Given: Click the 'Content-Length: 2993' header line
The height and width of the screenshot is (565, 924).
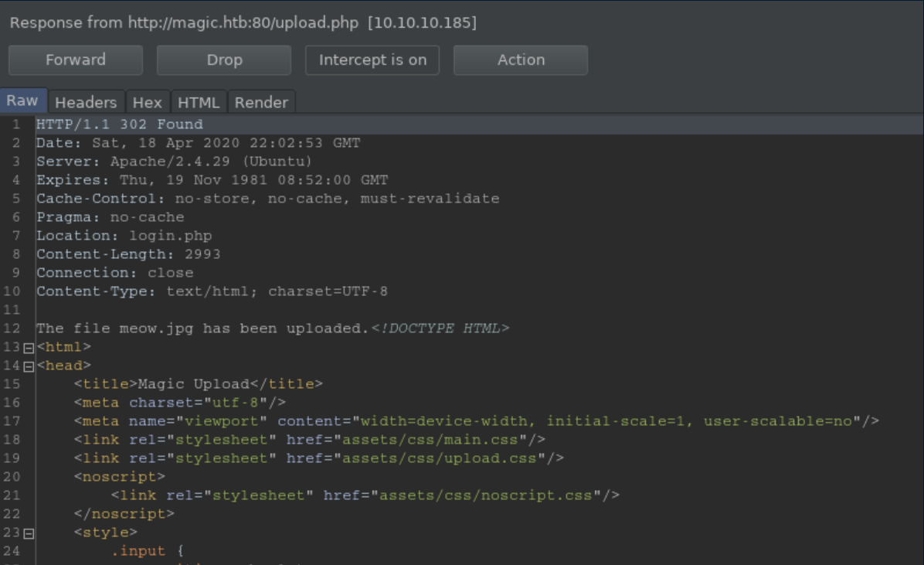Looking at the screenshot, I should click(x=128, y=254).
